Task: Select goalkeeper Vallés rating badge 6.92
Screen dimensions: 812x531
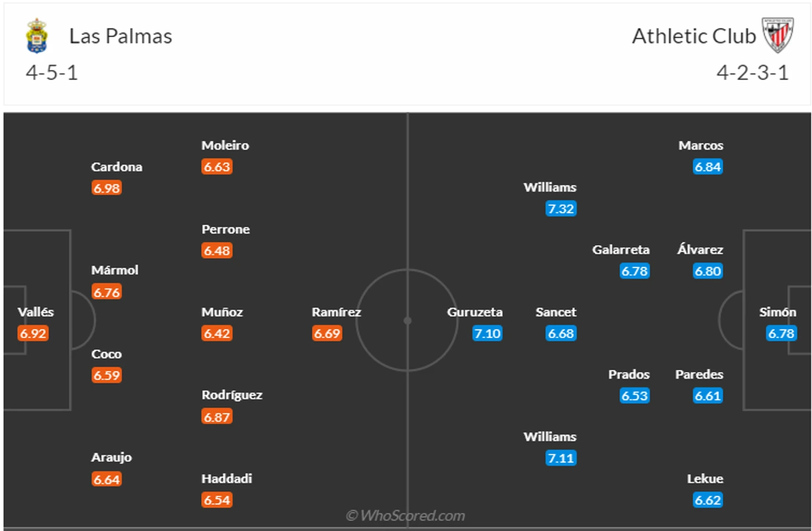Action: [x=33, y=334]
